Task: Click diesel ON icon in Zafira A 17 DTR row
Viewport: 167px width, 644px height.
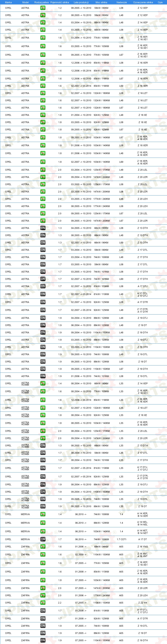Action: click(x=43, y=619)
